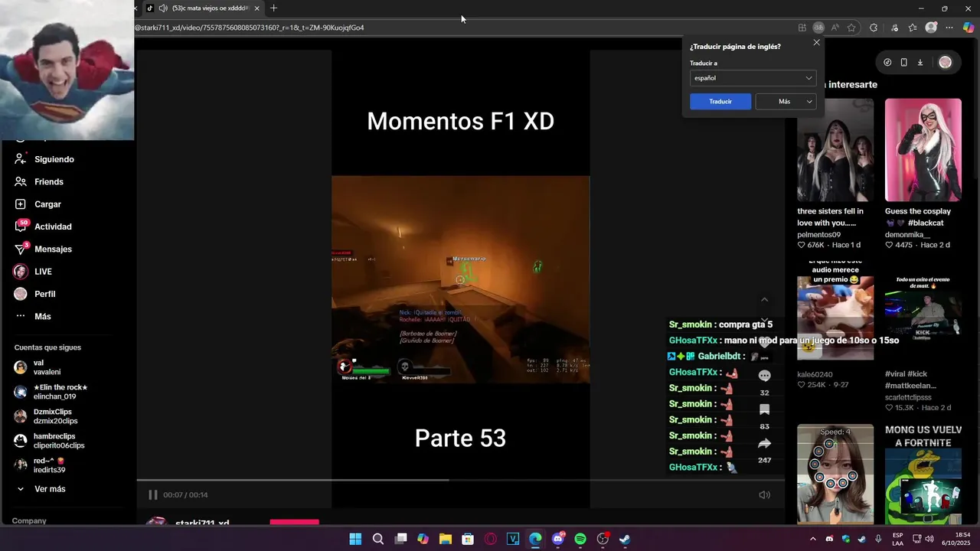Click TikTok download desktop app icon
Viewport: 980px width, 551px height.
pos(920,63)
